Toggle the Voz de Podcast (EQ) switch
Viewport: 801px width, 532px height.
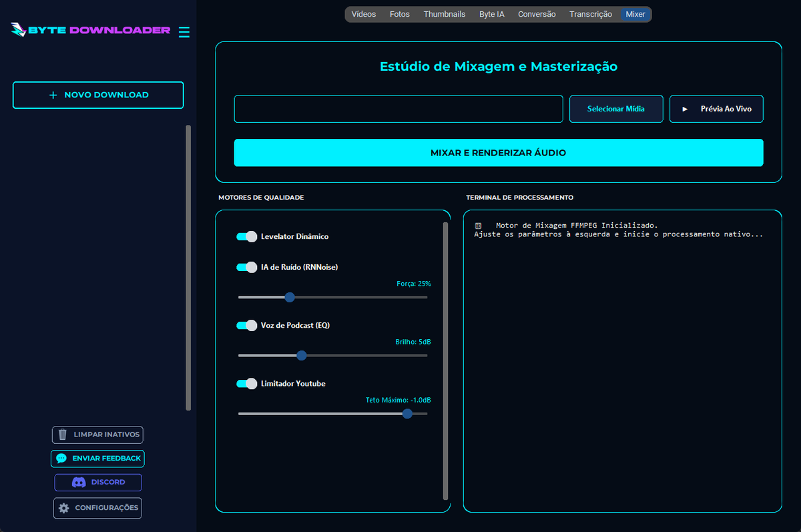point(247,325)
